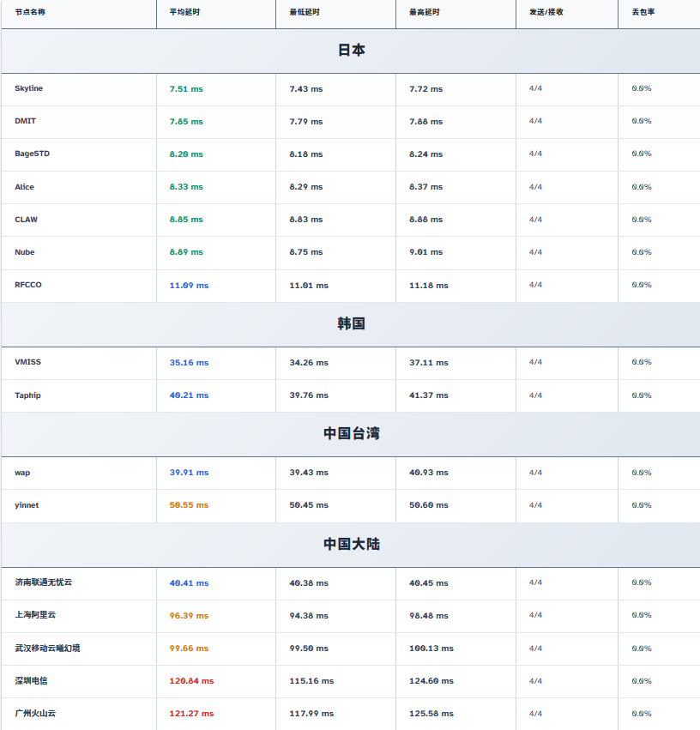Select the VMISS node name
This screenshot has width=700, height=730.
pos(27,362)
